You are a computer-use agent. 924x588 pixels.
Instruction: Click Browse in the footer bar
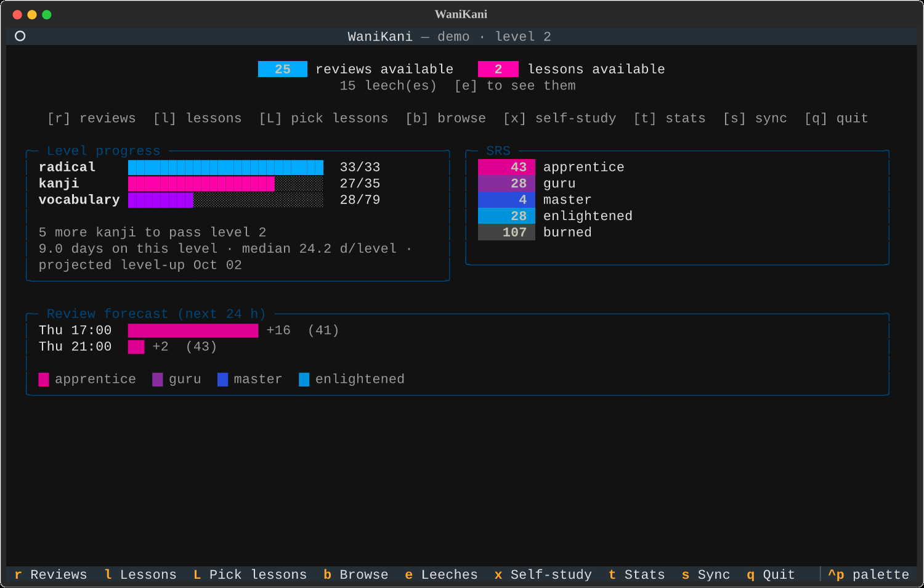356,574
